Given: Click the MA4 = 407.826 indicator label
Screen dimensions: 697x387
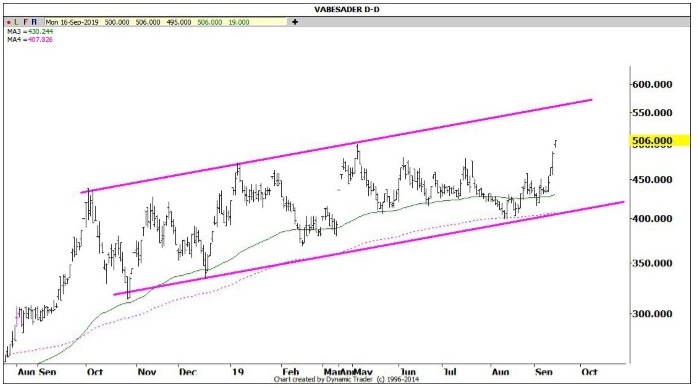Looking at the screenshot, I should (x=30, y=40).
